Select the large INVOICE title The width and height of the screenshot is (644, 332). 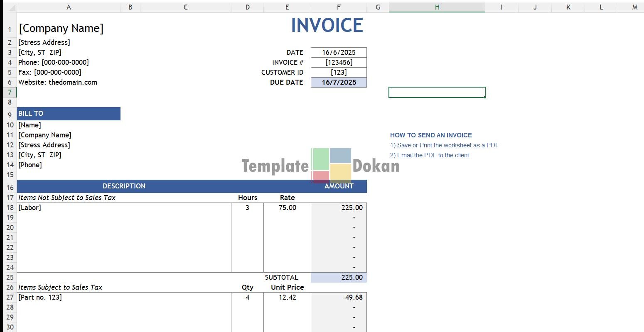327,26
